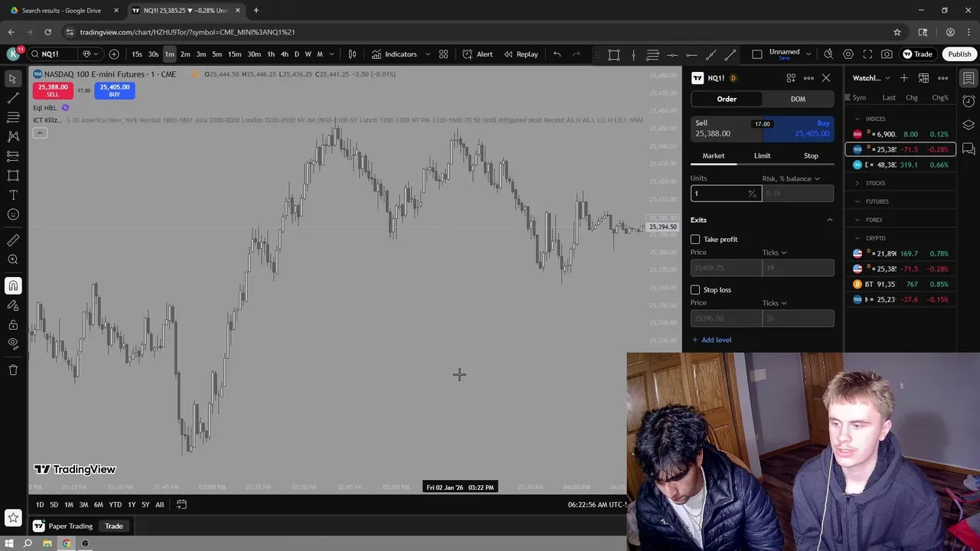Open indicator templates grid icon
The image size is (980, 551).
(443, 54)
